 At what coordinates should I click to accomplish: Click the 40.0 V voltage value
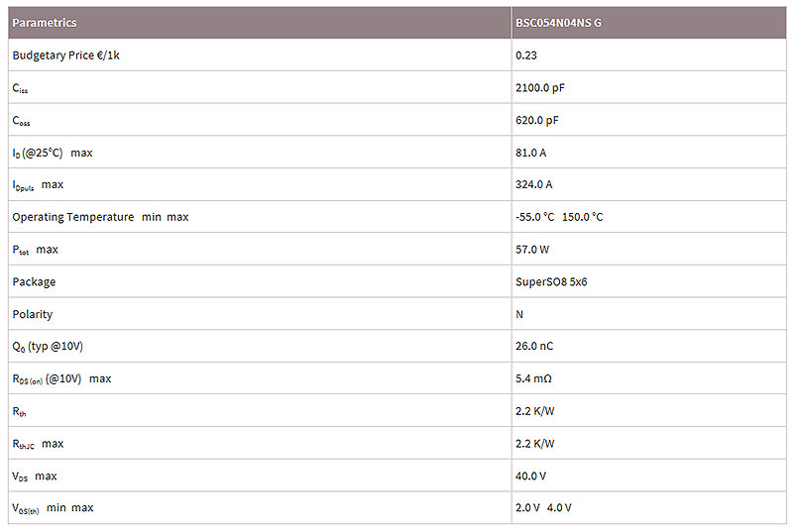tap(530, 476)
